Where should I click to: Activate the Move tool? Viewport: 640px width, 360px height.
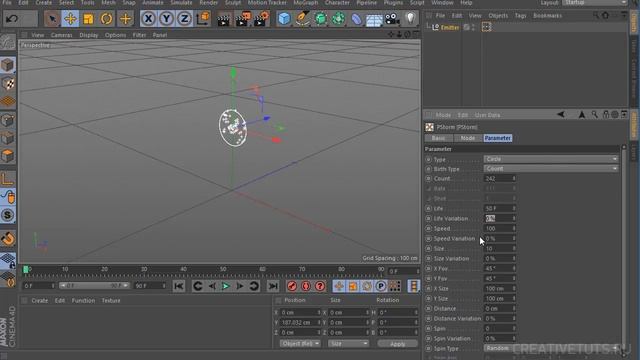70,19
